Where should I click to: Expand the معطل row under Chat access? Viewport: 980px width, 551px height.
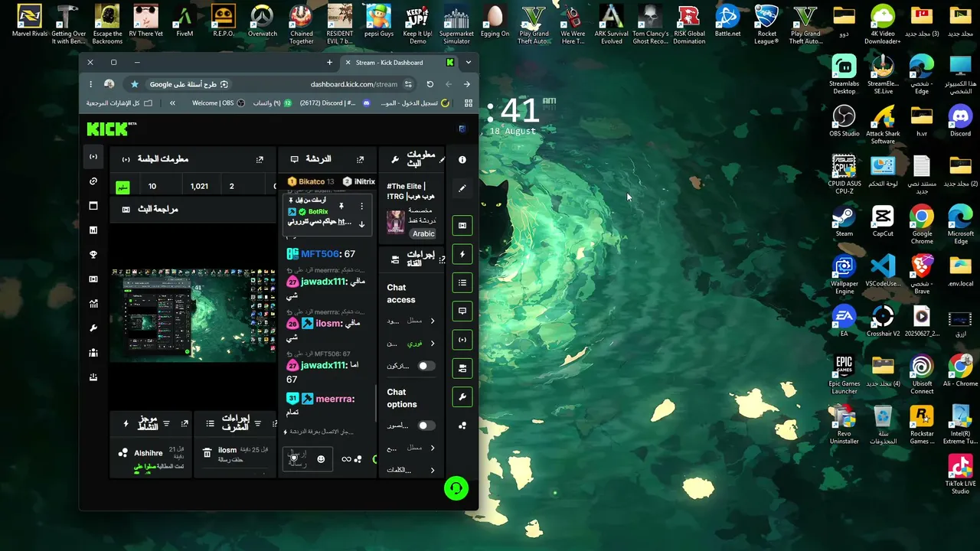point(412,321)
